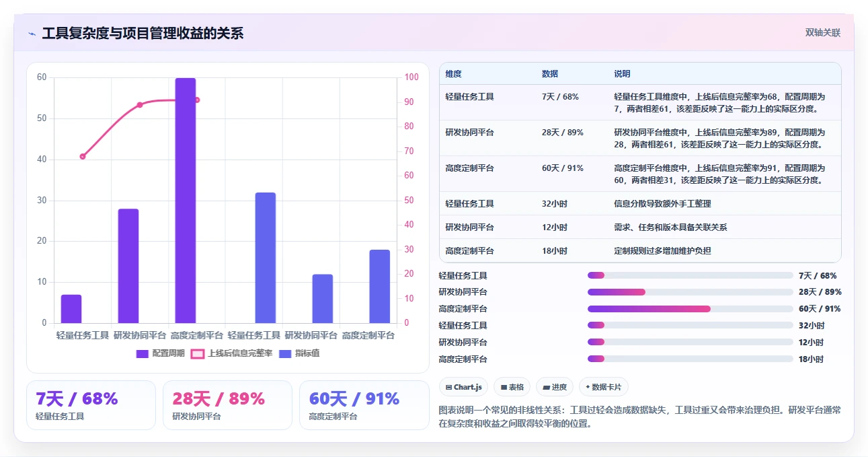Click the lightning icon beside the title
The image size is (868, 457).
(x=32, y=33)
